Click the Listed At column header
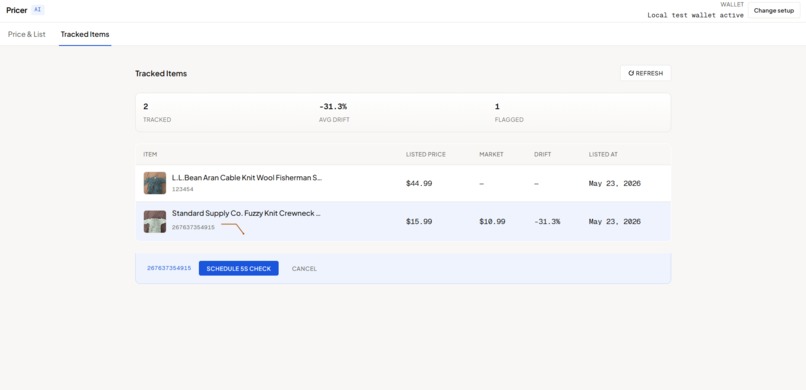This screenshot has width=806, height=390. click(603, 154)
